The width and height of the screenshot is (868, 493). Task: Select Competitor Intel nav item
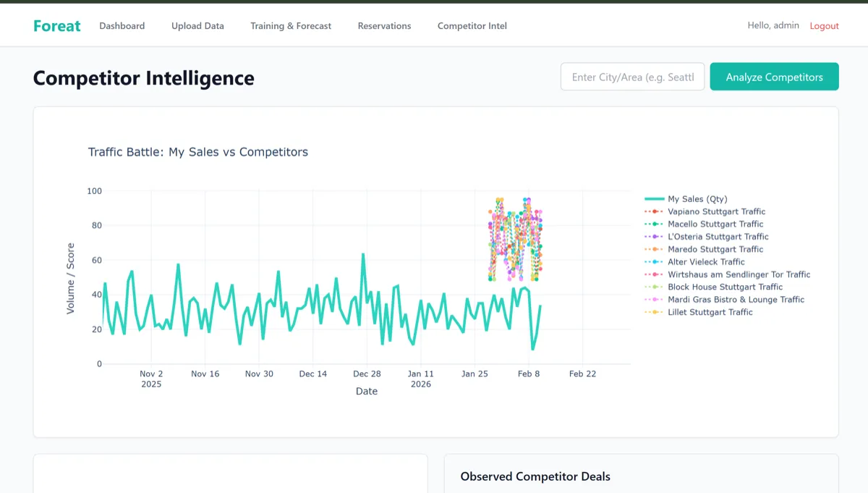coord(472,26)
